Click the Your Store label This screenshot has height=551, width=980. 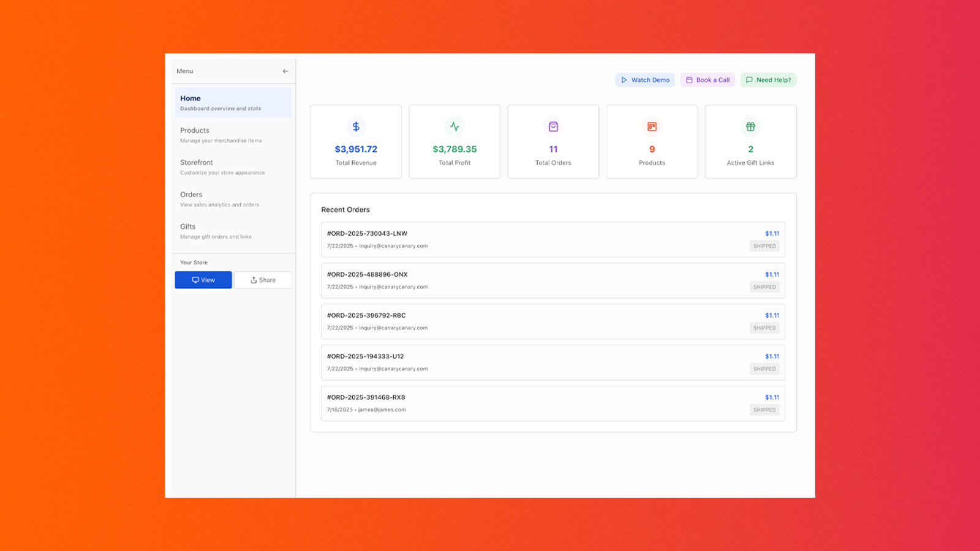click(x=194, y=263)
